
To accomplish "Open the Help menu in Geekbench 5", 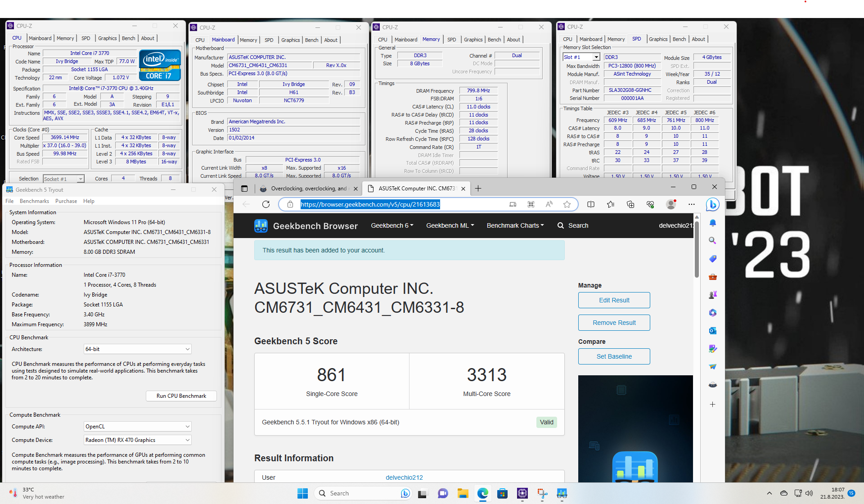I will (89, 201).
